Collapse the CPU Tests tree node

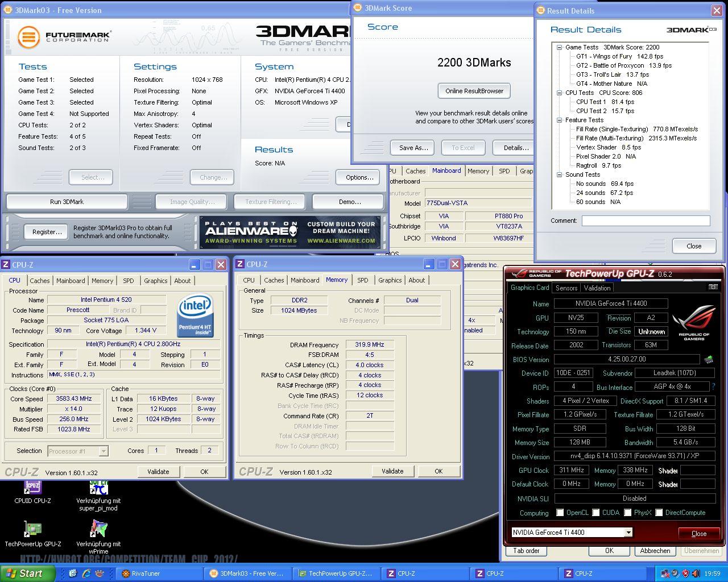pyautogui.click(x=559, y=93)
